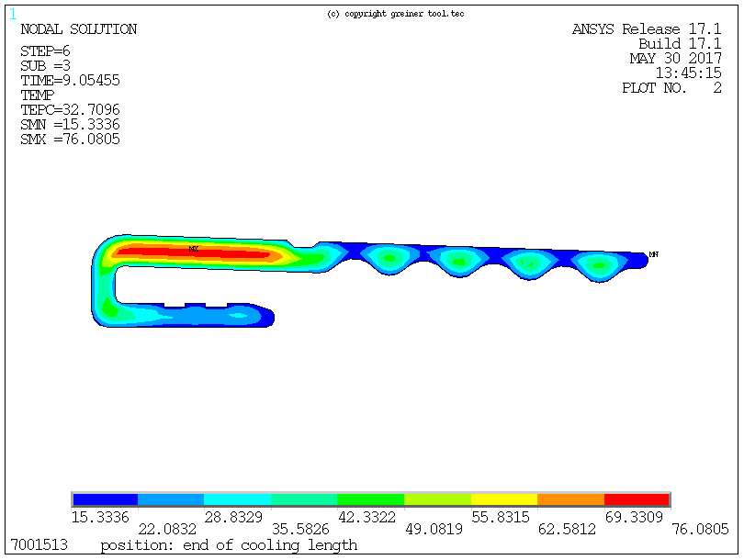Image resolution: width=744 pixels, height=560 pixels.
Task: Click the cyan legend swatch
Action: 237,499
